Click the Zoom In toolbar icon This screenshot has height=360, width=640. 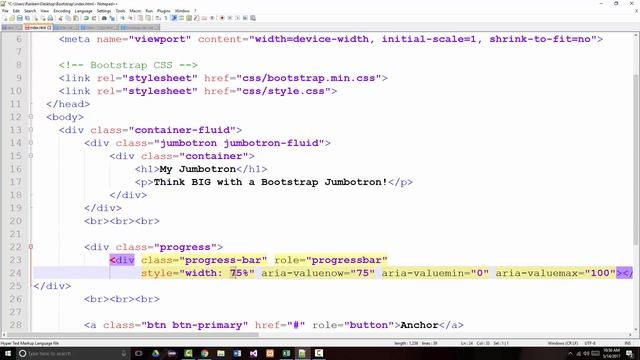click(122, 18)
